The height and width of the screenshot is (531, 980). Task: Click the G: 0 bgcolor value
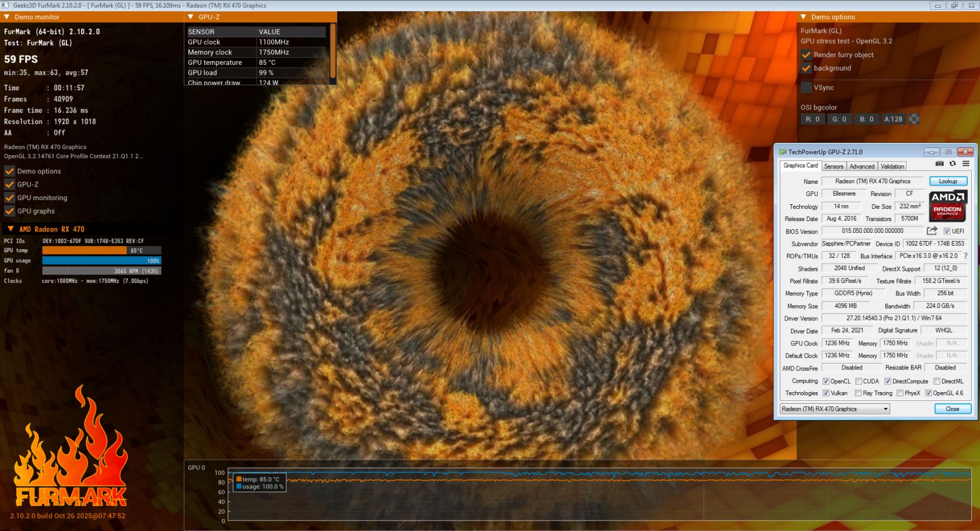[839, 119]
